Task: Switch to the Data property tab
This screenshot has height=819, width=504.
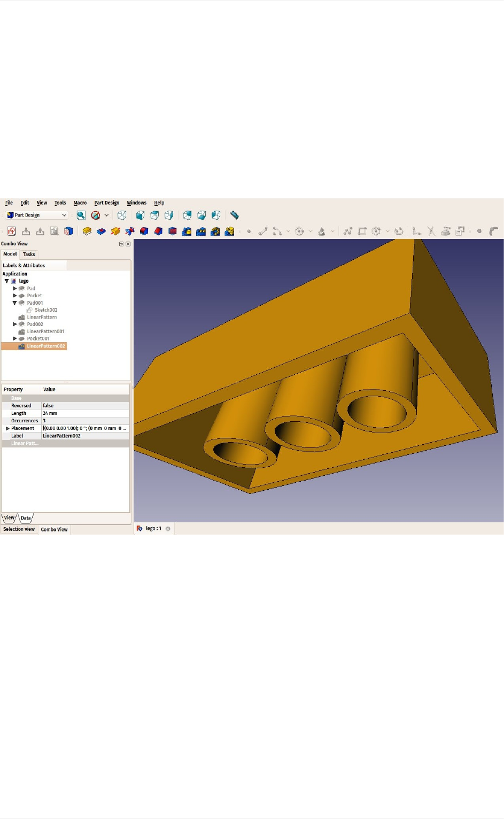Action: pos(26,518)
